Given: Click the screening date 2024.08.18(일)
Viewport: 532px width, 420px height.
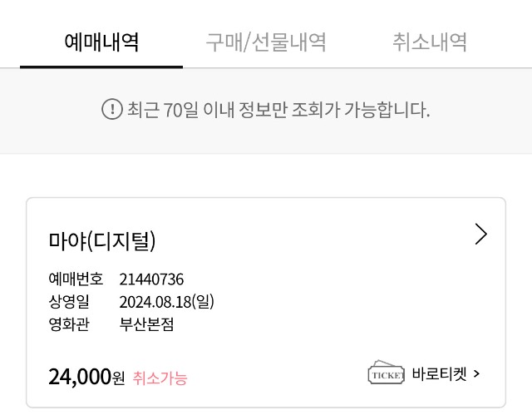Looking at the screenshot, I should 166,302.
